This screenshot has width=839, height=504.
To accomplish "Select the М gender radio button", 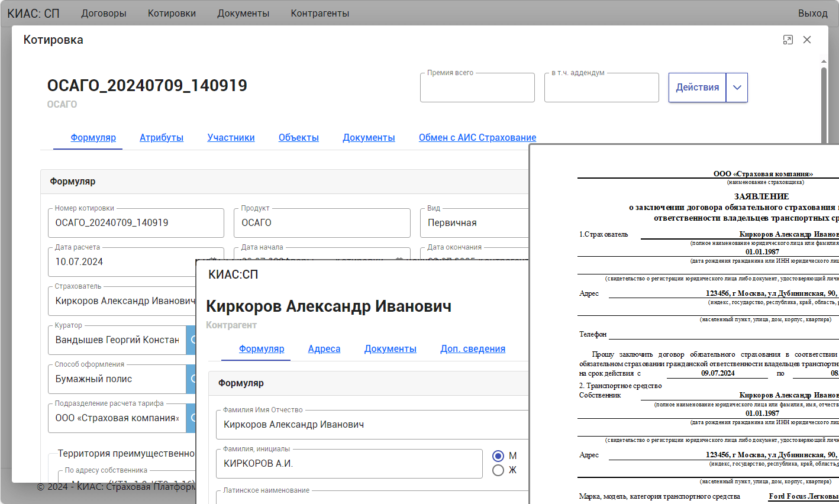I will click(x=498, y=456).
